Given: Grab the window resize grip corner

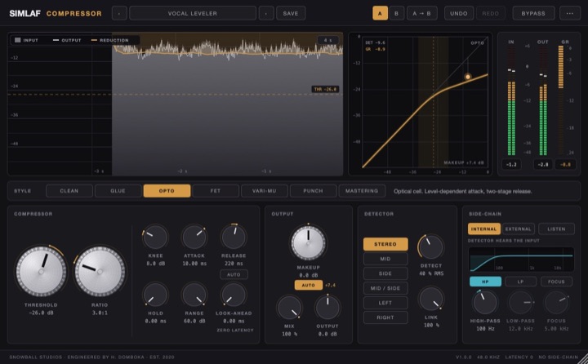Looking at the screenshot, I should coord(583,359).
